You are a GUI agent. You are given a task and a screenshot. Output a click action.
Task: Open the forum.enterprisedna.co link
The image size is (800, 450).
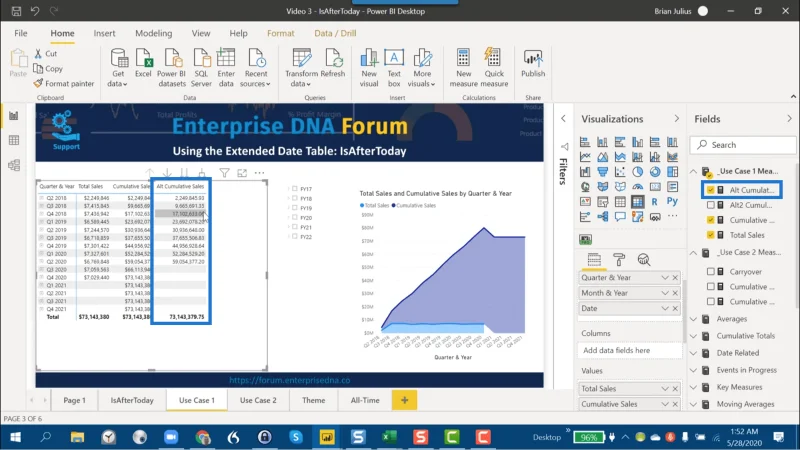click(289, 380)
